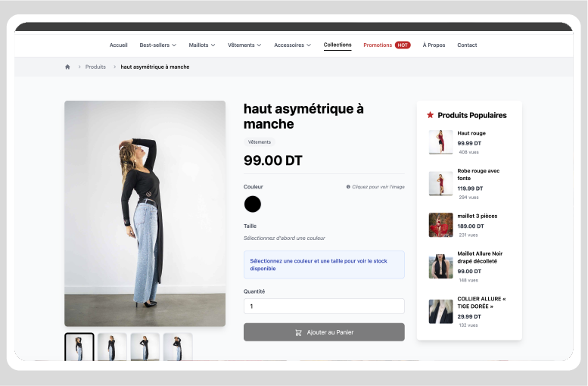The image size is (588, 386).
Task: Open the Contact page
Action: point(467,45)
